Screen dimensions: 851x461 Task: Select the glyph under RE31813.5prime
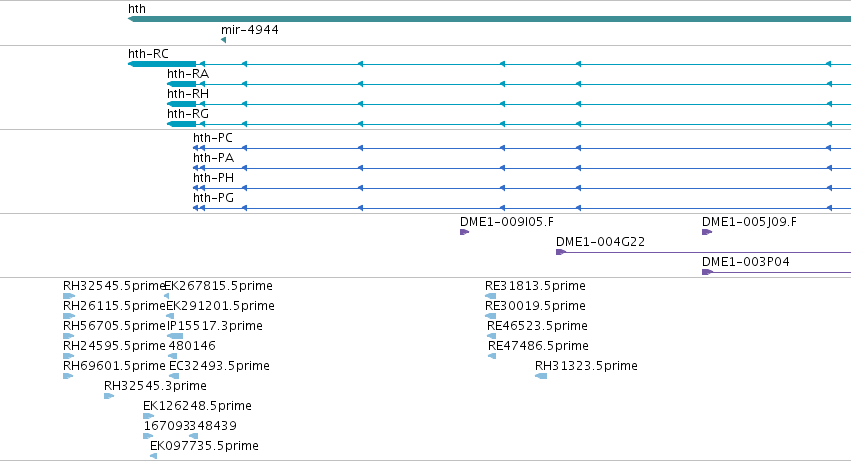click(x=491, y=296)
